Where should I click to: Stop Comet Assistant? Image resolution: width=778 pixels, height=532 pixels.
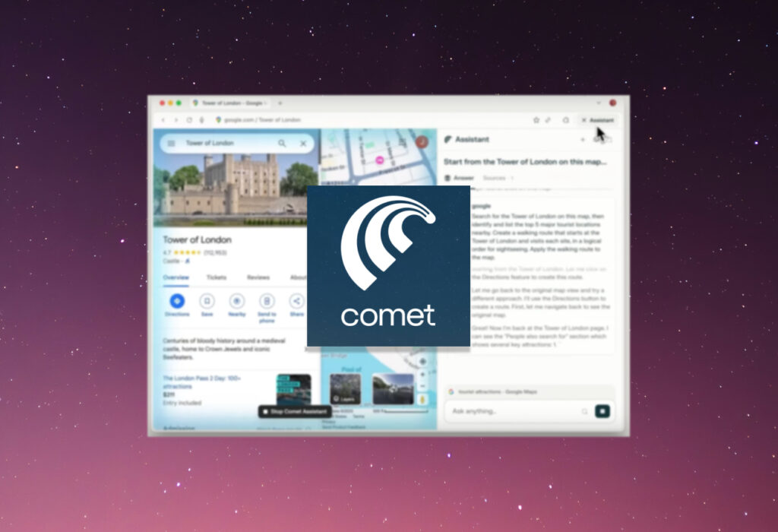pos(295,411)
